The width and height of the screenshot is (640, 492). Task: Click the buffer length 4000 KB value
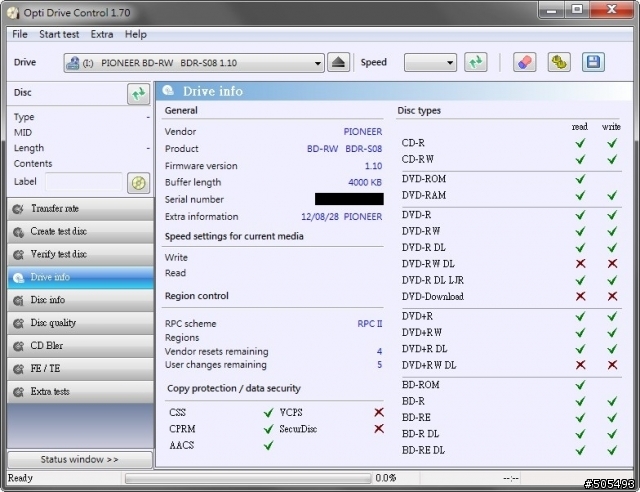click(x=364, y=183)
